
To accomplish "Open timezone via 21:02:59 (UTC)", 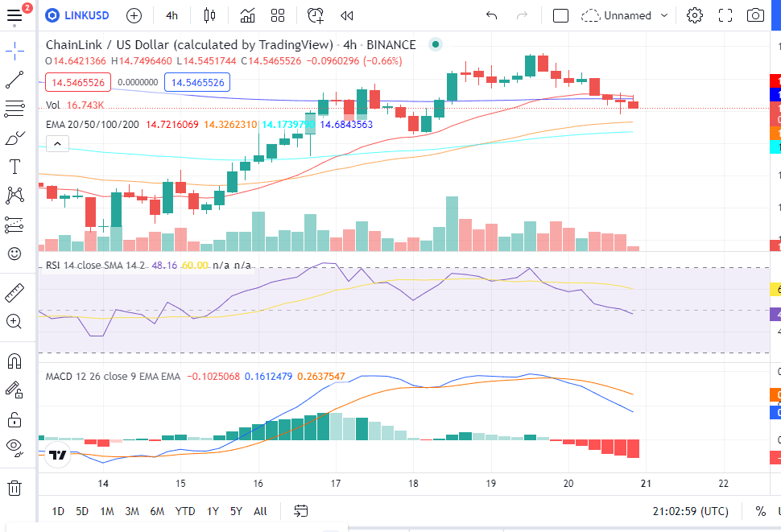I will click(x=690, y=511).
